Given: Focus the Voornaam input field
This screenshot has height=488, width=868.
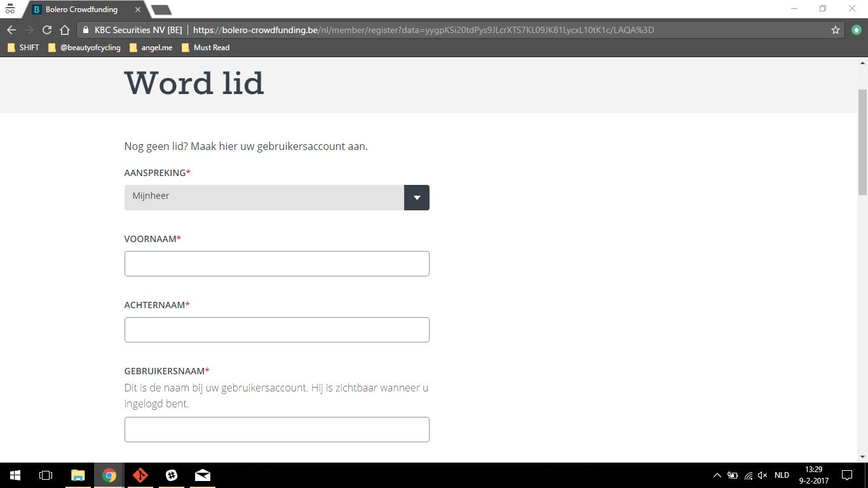Looking at the screenshot, I should click(x=277, y=264).
